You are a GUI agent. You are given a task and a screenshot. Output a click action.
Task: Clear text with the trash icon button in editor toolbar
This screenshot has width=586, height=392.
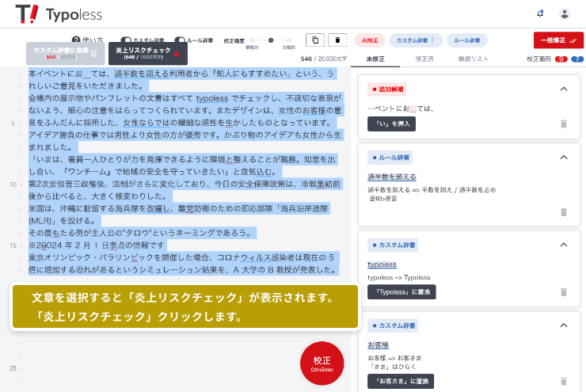coord(337,40)
